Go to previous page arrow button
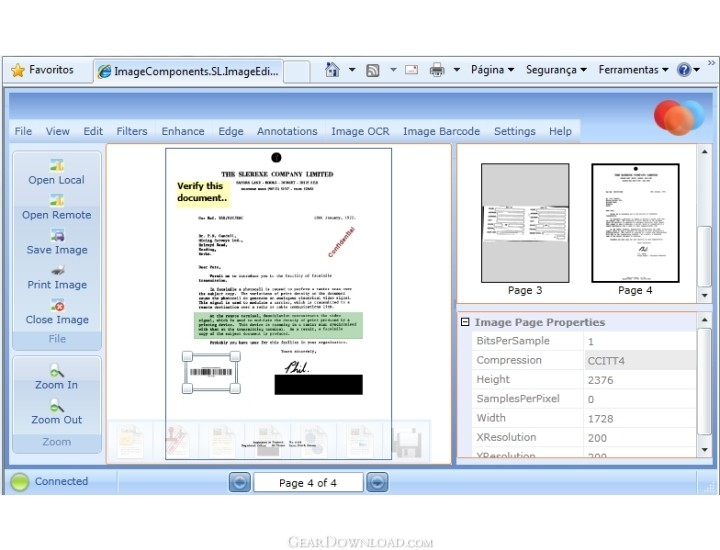 pyautogui.click(x=240, y=483)
